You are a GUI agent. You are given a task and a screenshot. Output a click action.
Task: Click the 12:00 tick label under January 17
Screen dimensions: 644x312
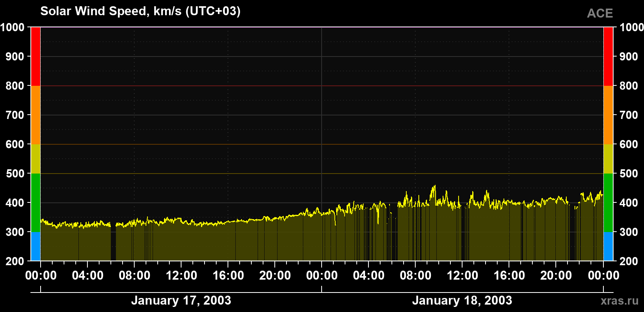coord(181,275)
